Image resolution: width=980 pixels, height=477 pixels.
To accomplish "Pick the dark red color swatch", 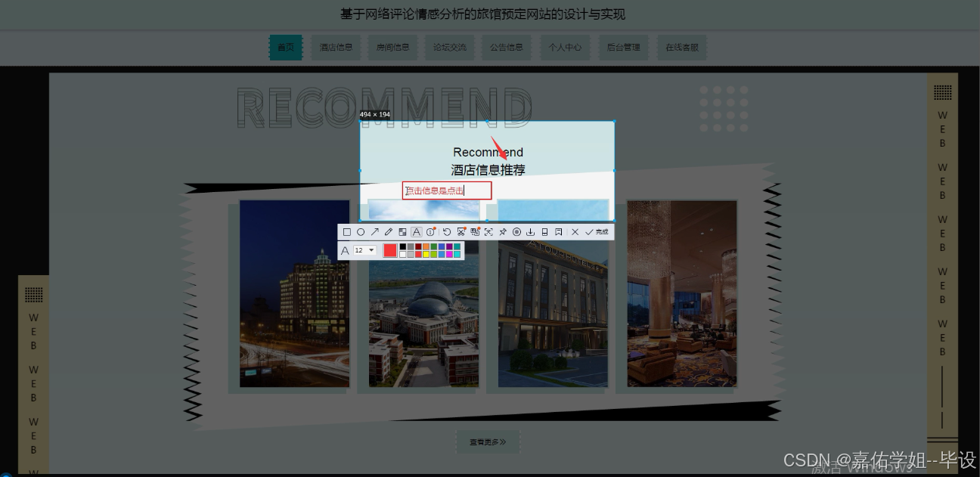I will click(x=418, y=246).
